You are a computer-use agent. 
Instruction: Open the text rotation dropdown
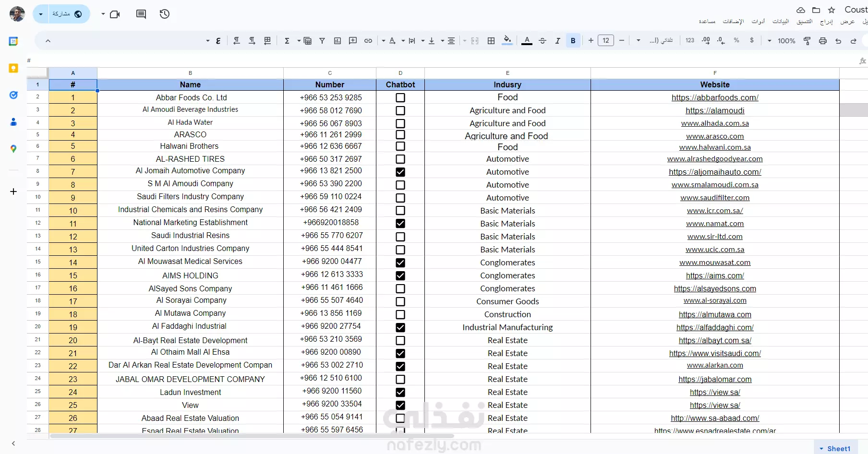pyautogui.click(x=388, y=41)
